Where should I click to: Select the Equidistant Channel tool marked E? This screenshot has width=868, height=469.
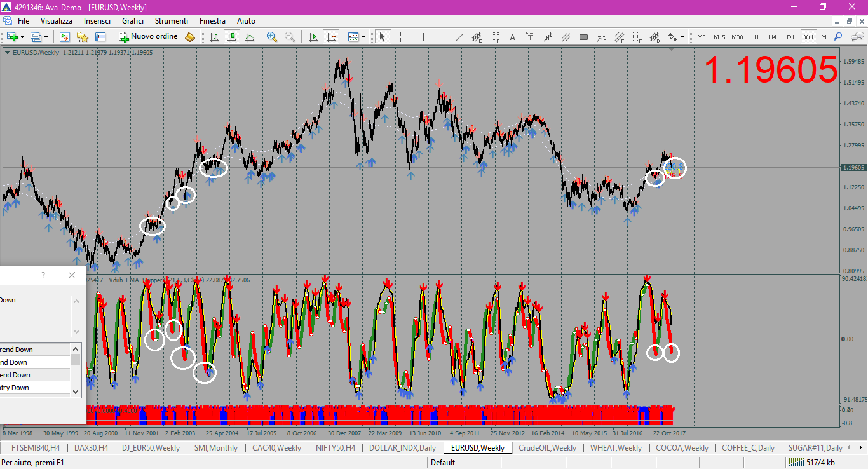click(477, 37)
